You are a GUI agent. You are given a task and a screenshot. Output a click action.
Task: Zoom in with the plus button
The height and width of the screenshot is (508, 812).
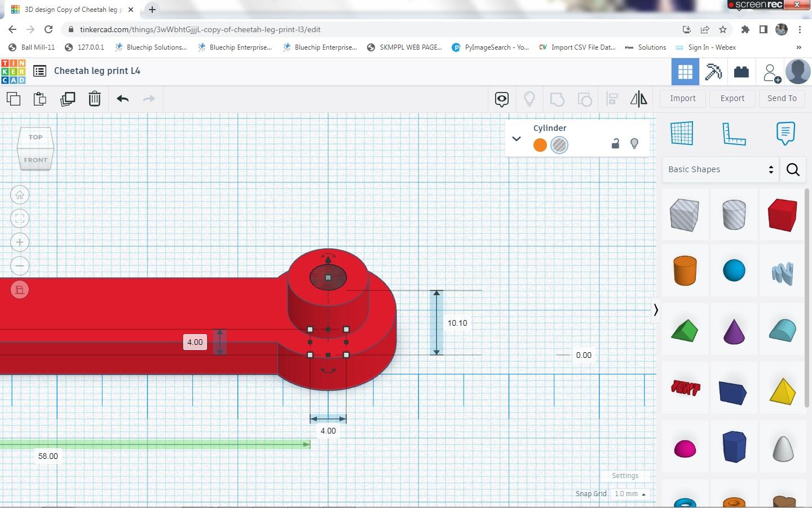pyautogui.click(x=20, y=243)
